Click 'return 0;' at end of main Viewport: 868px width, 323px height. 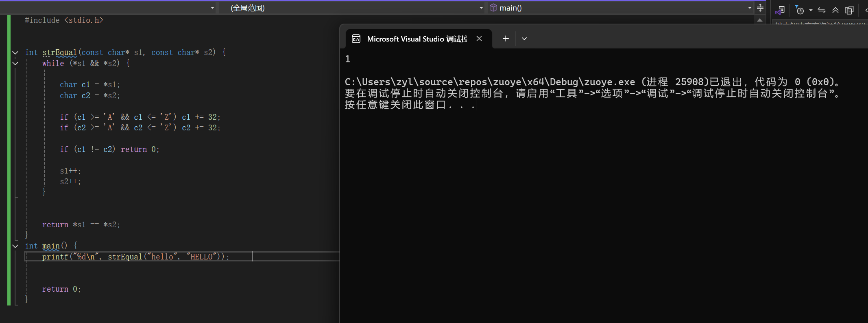(61, 289)
